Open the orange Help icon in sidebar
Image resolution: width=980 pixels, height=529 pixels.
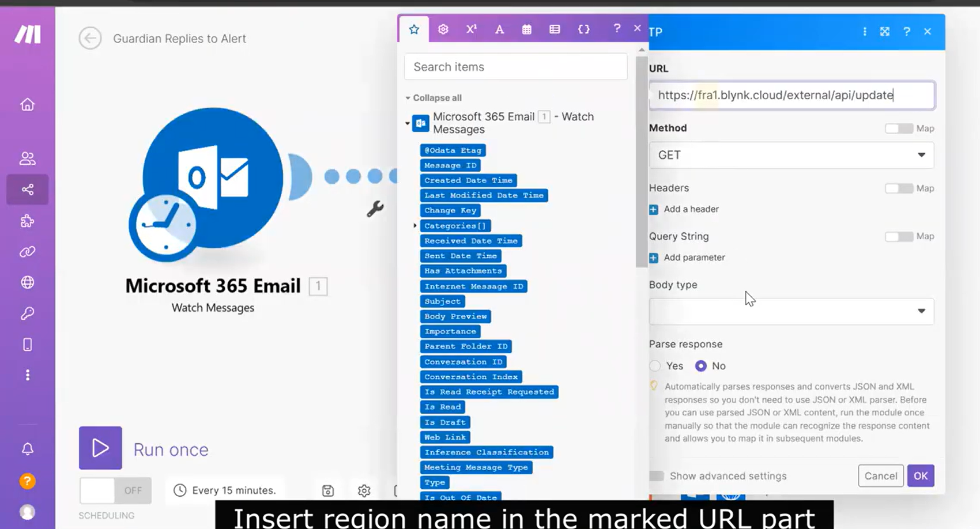click(x=27, y=481)
